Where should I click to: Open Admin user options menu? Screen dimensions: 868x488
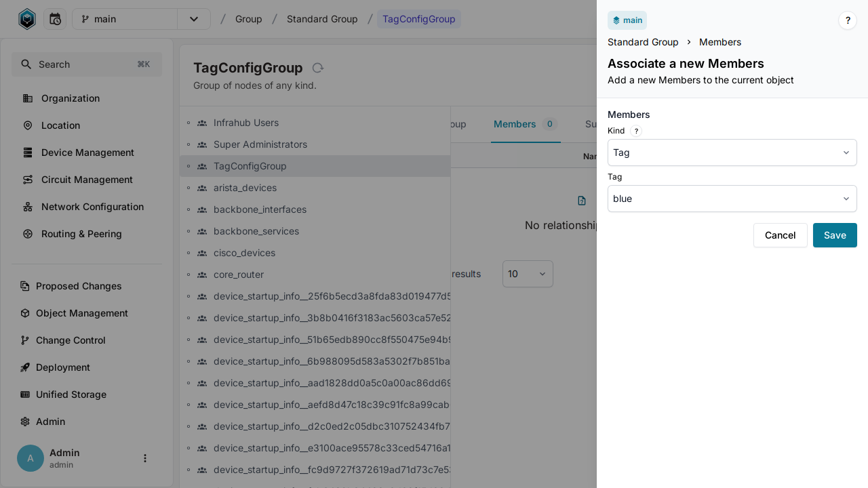click(x=144, y=458)
